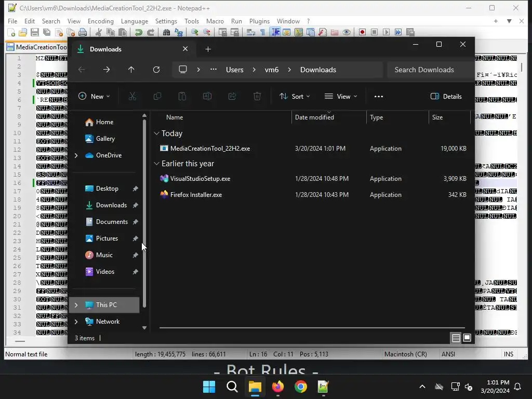Click the New file icon in Notepad++ toolbar
The height and width of the screenshot is (399, 532).
[11, 32]
